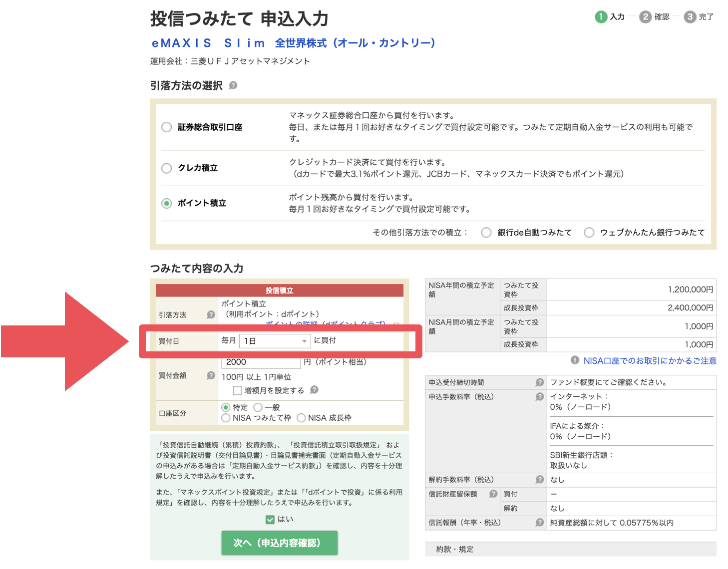
Task: Select NISA つみたて枠 radio
Action: click(226, 418)
